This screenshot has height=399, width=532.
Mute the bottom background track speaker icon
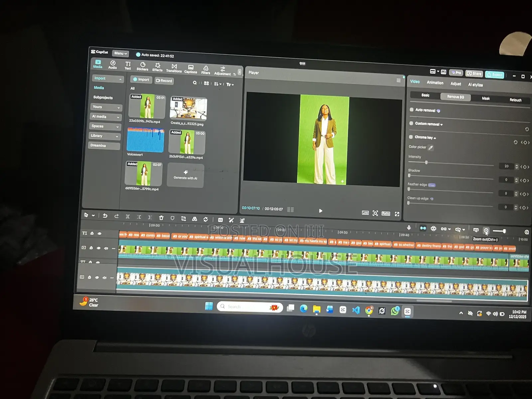pos(104,277)
